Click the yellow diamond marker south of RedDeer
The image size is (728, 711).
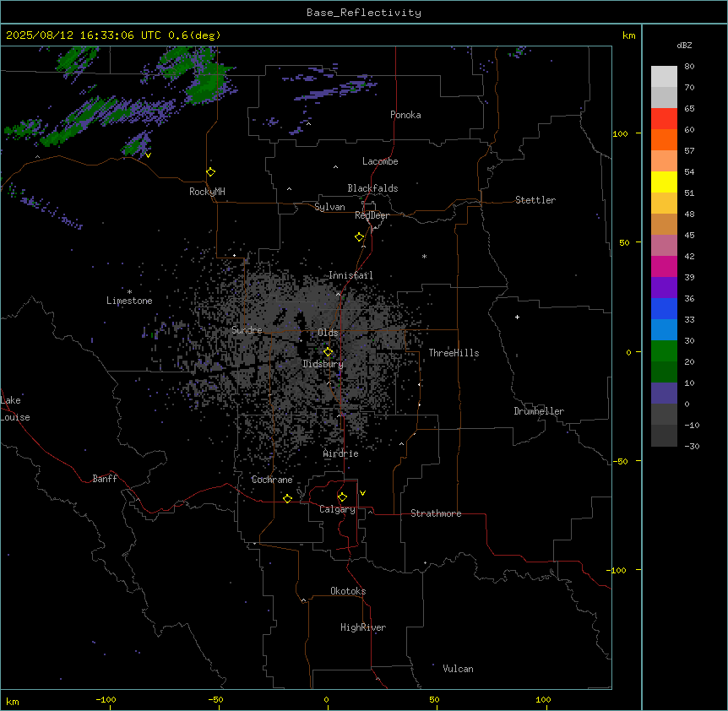(x=360, y=237)
